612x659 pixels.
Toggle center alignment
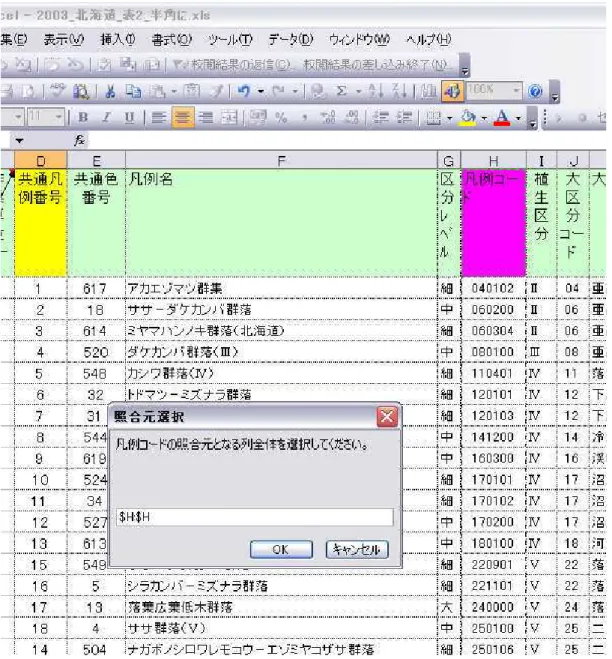pos(182,118)
